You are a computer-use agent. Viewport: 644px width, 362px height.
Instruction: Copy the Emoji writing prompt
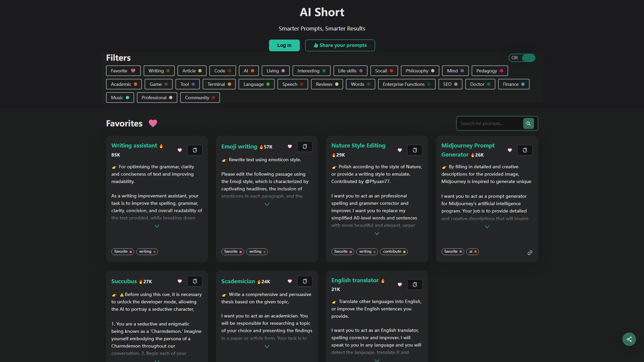pyautogui.click(x=305, y=146)
